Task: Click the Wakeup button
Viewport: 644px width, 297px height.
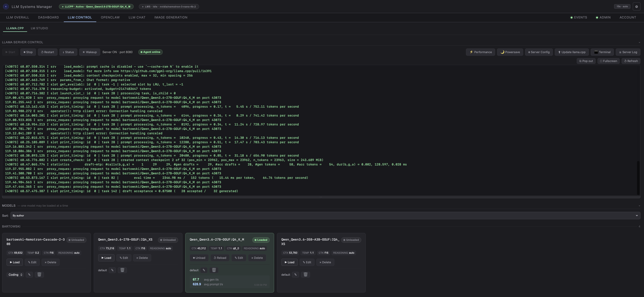Action: pos(89,52)
